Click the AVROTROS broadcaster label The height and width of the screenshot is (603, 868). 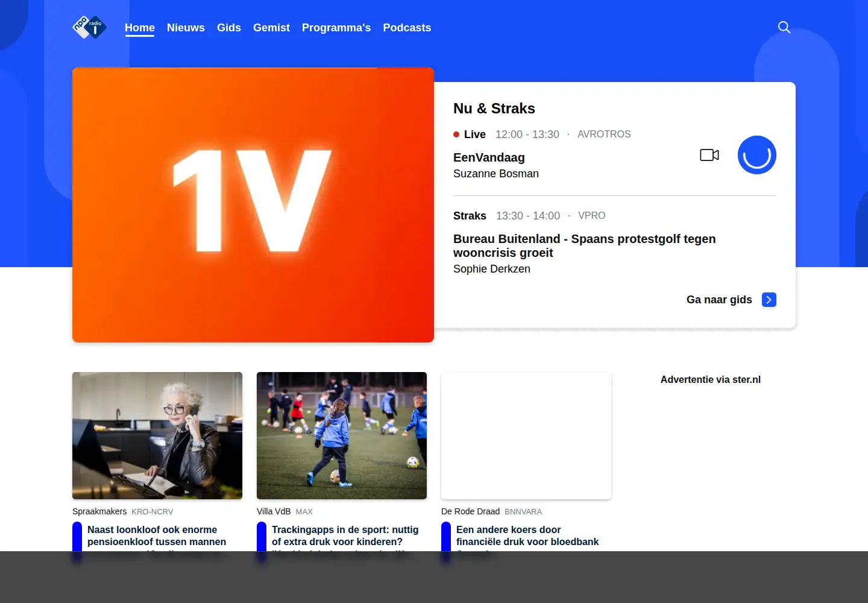pos(604,134)
